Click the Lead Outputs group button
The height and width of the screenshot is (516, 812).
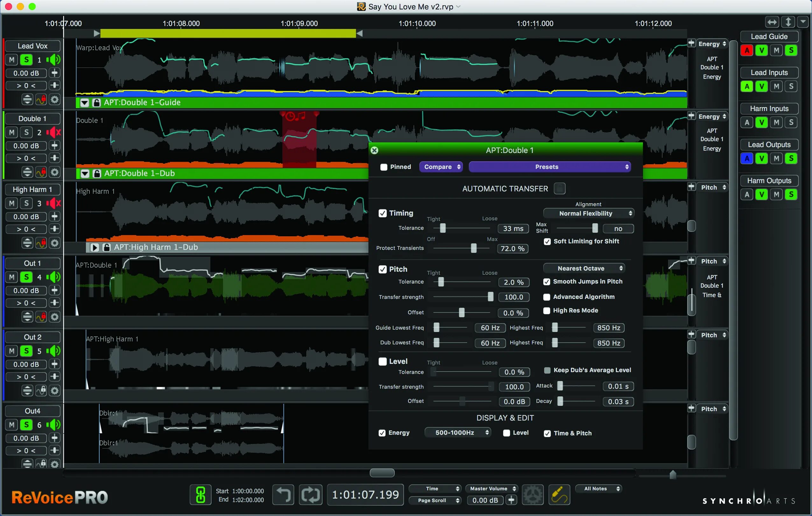[x=769, y=145]
